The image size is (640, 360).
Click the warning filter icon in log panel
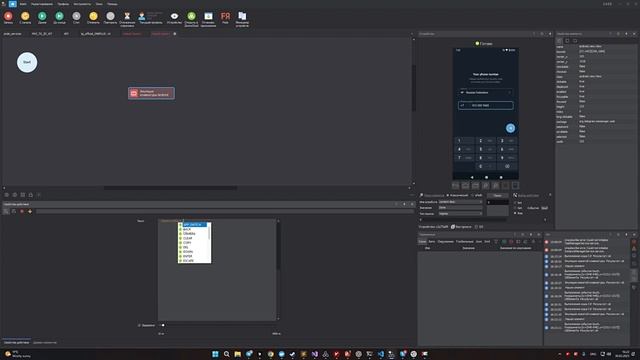pyautogui.click(x=634, y=249)
